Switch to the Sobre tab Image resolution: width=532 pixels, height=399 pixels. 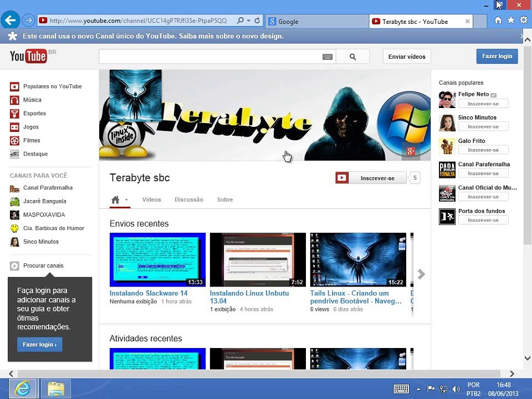pos(224,199)
